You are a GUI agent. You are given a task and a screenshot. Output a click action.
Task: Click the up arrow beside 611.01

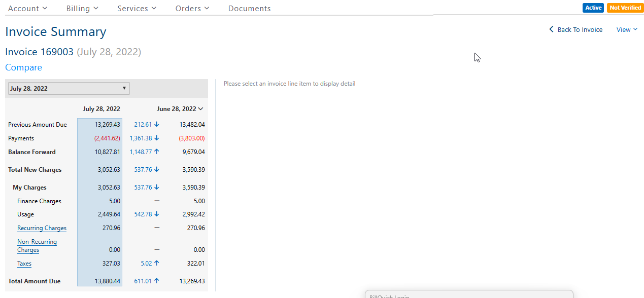157,281
